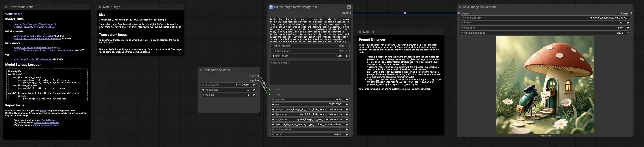Open the format png dropdown
This screenshot has height=147, width=644.
545,23
